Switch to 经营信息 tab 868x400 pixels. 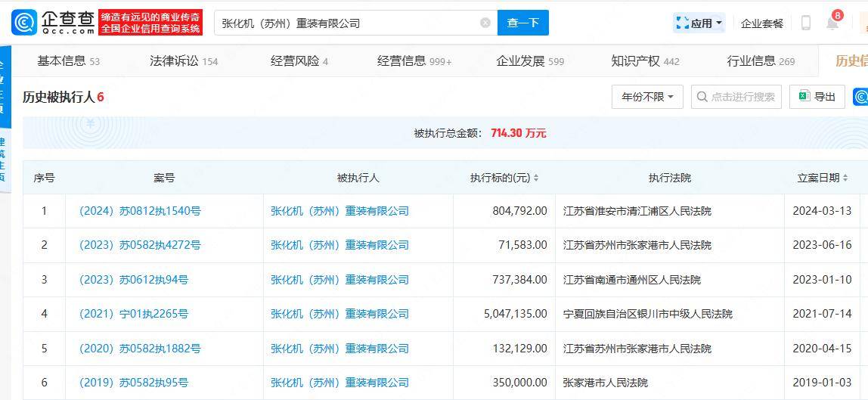click(414, 61)
